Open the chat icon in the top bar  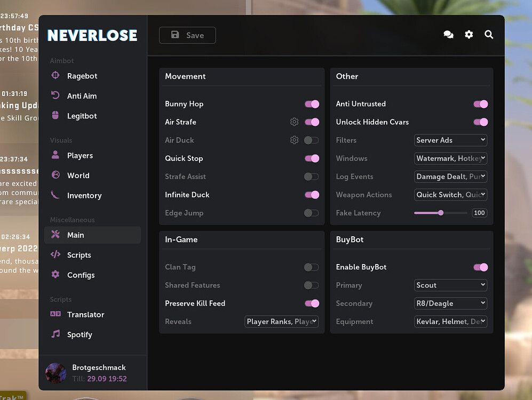(x=448, y=34)
